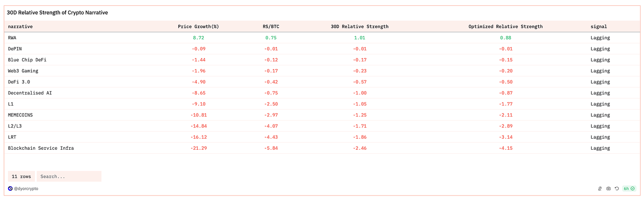The height and width of the screenshot is (200, 644).
Task: Click the green 6h freshness badge
Action: click(629, 189)
